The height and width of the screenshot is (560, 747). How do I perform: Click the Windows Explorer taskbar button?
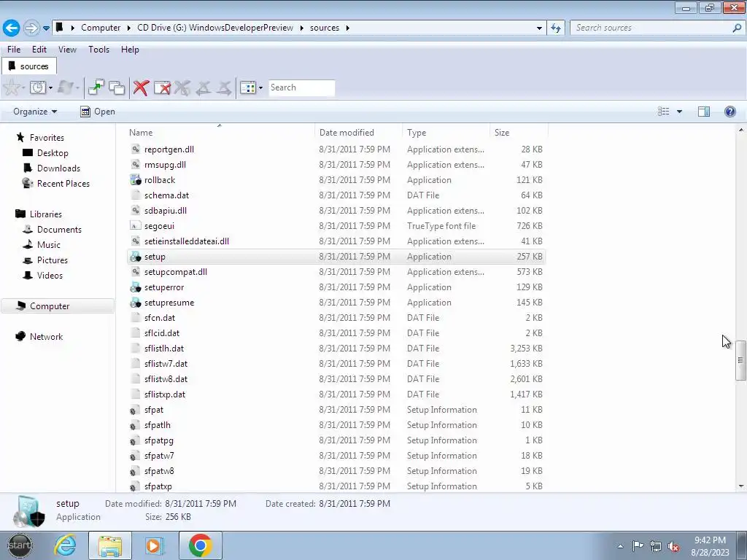click(110, 545)
